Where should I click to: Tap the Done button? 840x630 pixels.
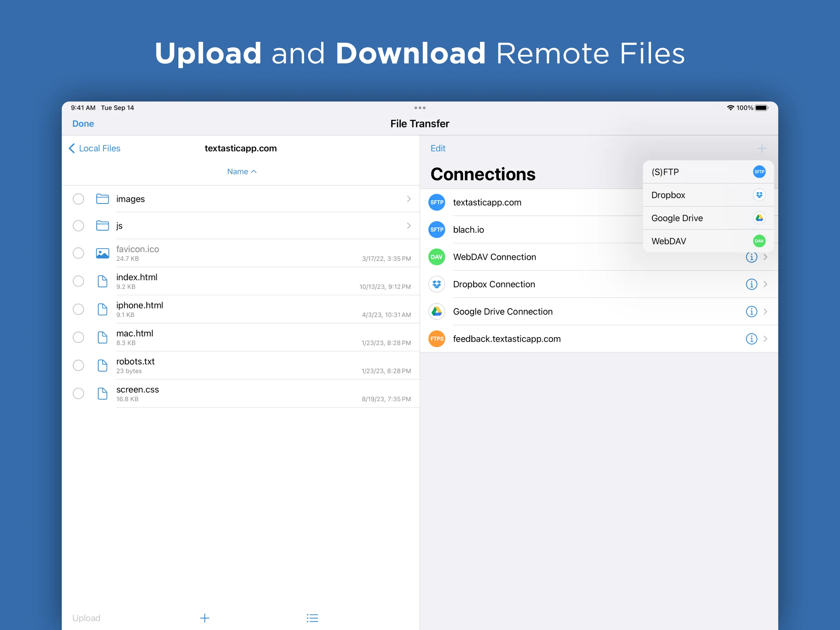83,124
